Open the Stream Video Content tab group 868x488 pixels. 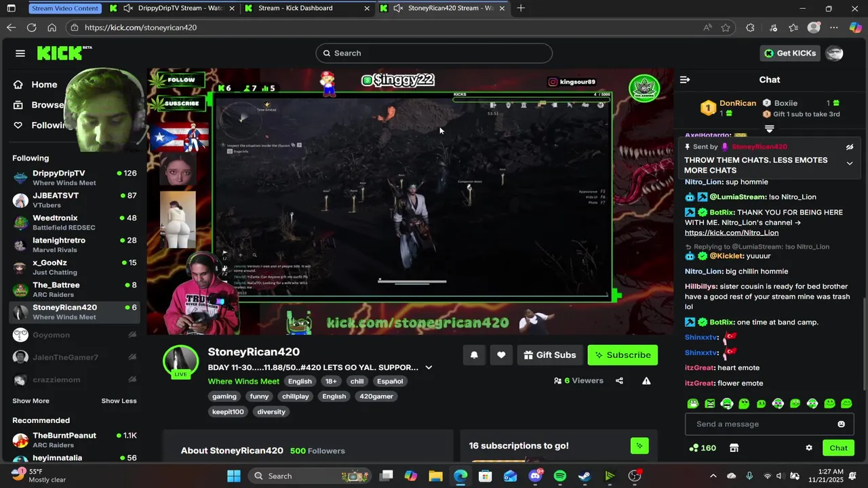[65, 8]
